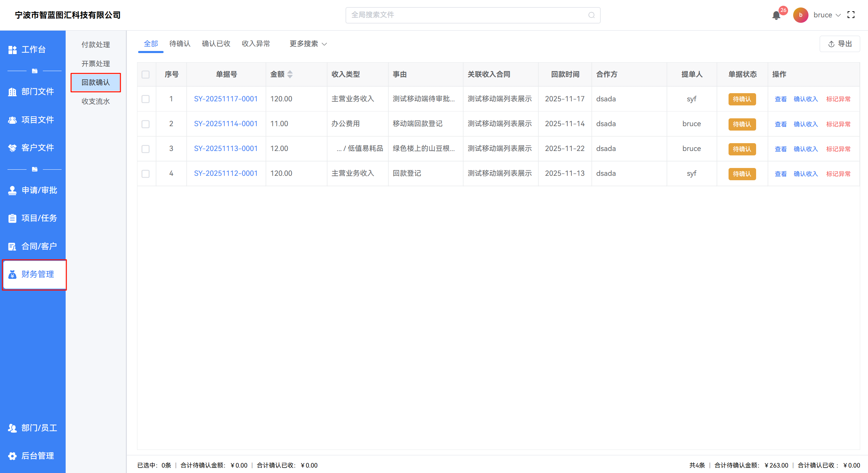868x473 pixels.
Task: Open 合同/客户 contracts sidebar icon
Action: (x=13, y=247)
